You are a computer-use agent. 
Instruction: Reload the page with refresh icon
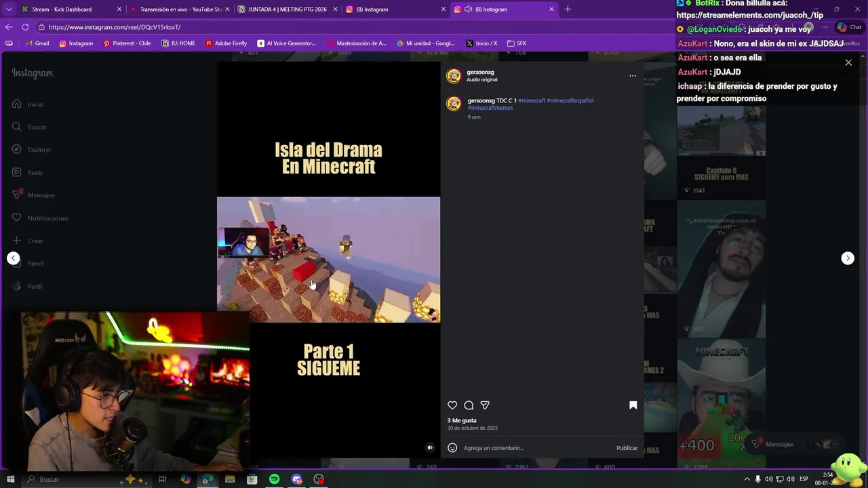coord(25,27)
